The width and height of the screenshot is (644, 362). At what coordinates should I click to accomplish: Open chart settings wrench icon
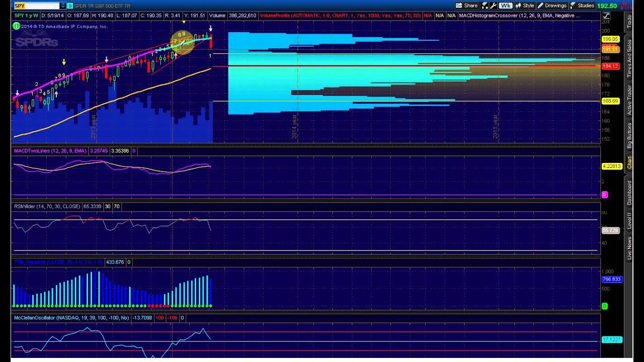(493, 6)
